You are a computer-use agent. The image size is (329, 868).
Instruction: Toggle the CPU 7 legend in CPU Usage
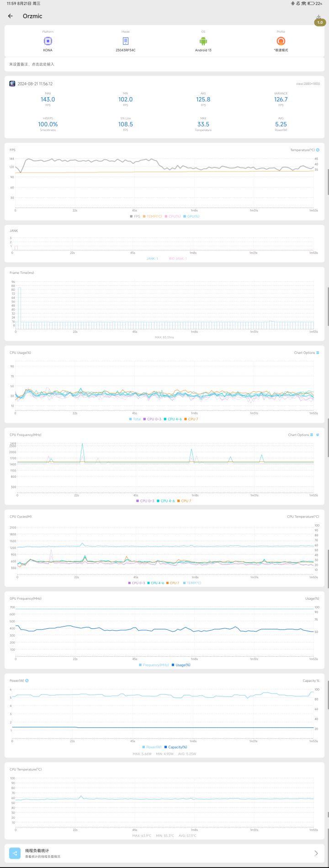tap(191, 419)
